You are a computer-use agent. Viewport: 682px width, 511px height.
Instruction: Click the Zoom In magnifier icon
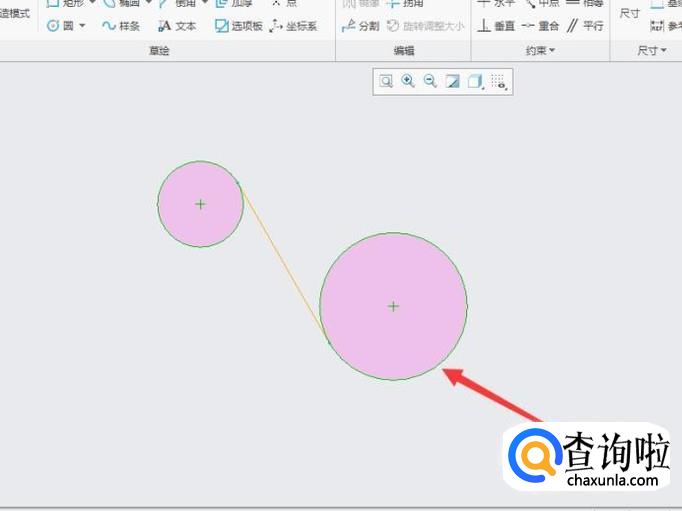point(408,81)
